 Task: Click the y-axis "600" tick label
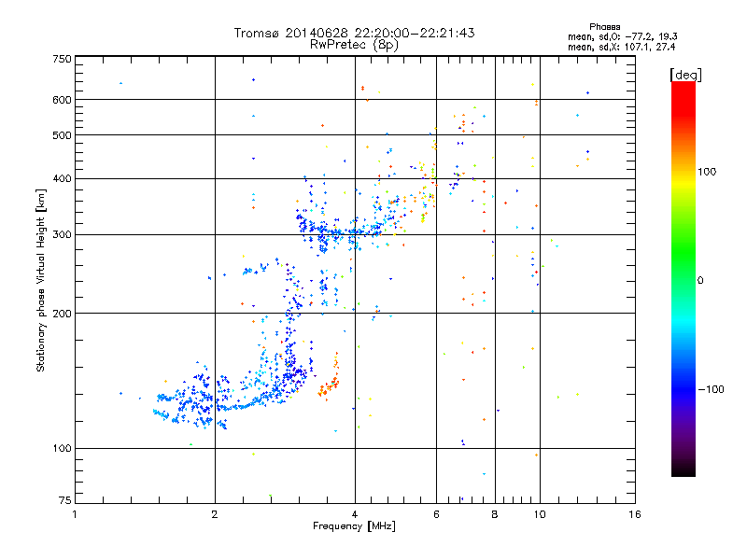coord(62,100)
